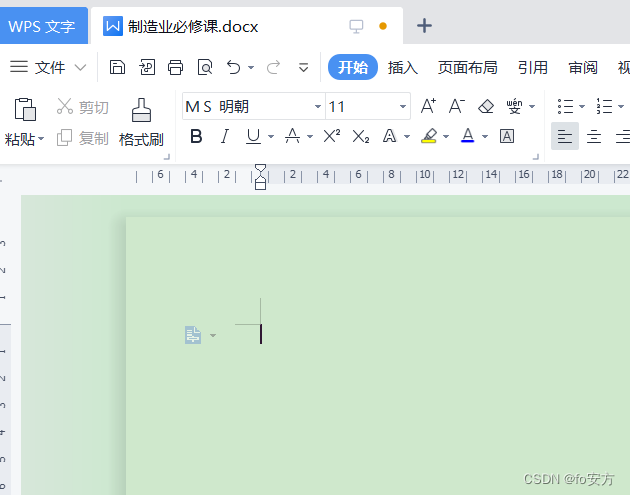Screen dimensions: 630x495
Task: Expand paste options arrow in document
Action: tap(213, 335)
